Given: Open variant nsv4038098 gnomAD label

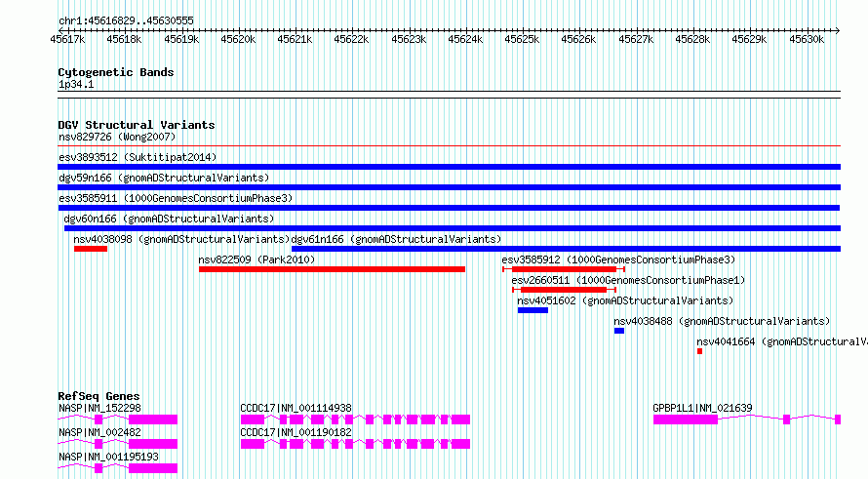Looking at the screenshot, I should [x=181, y=239].
